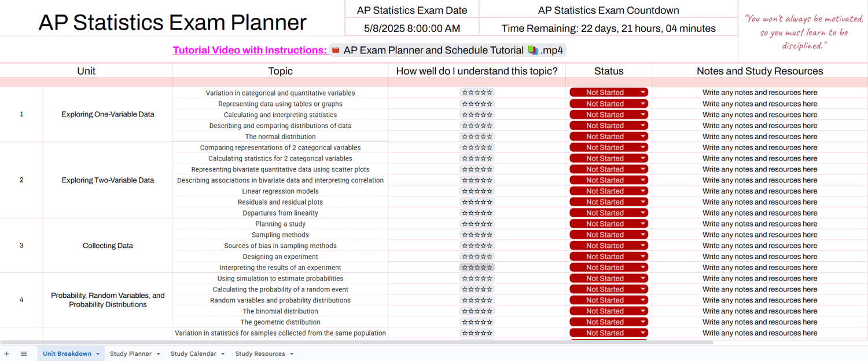Select the exam date cell 5/8/2025 8:00:00 AM
868x361 pixels.
pos(412,28)
